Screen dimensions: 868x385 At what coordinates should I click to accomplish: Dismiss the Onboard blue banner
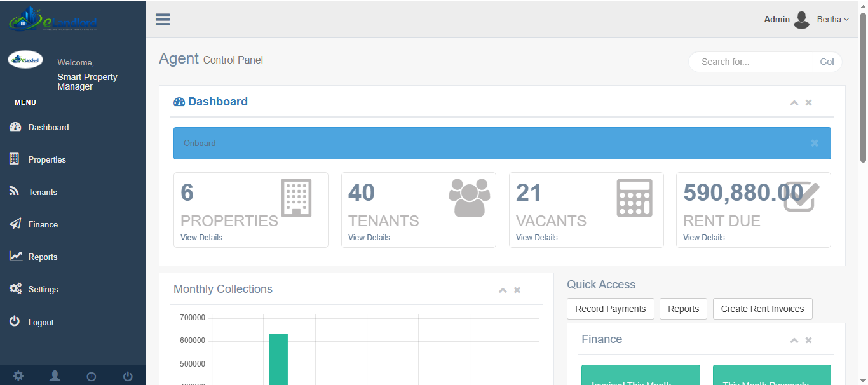click(815, 143)
